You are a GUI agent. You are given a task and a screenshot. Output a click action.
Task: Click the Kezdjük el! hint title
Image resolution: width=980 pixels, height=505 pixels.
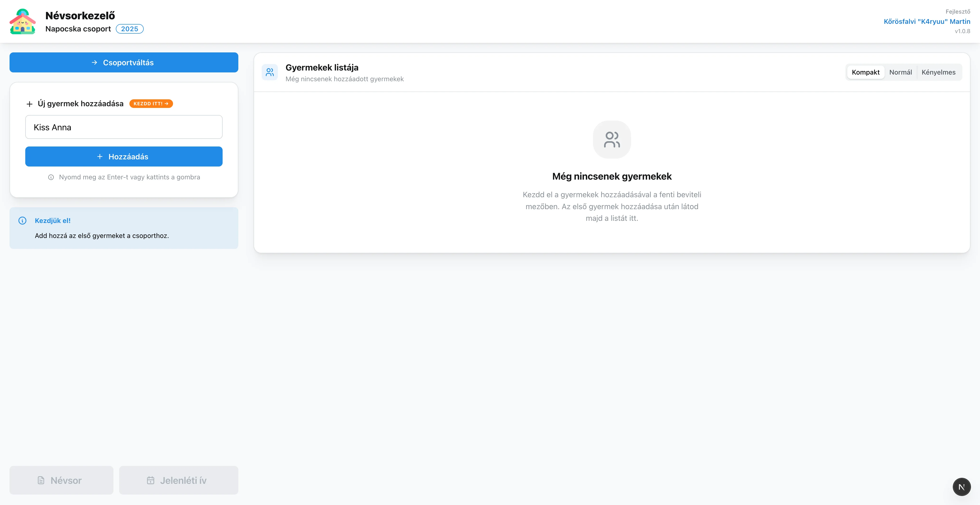pyautogui.click(x=52, y=221)
